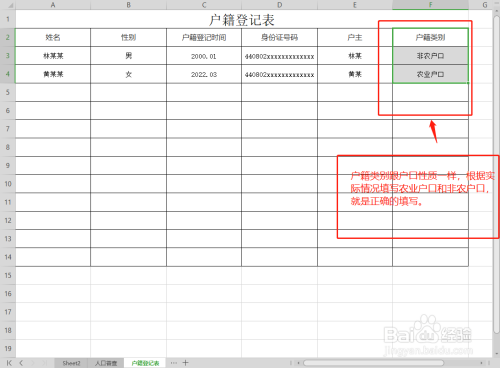Select column C header
This screenshot has width=500, height=368.
click(x=204, y=5)
